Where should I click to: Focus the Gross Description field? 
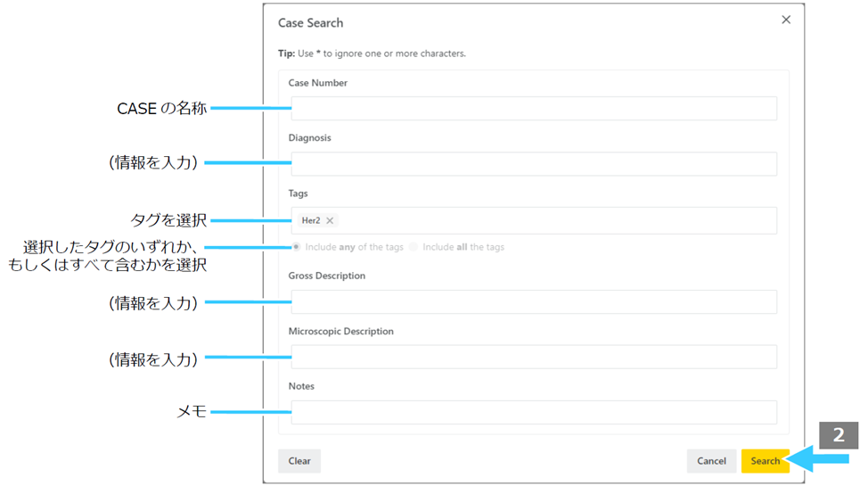click(x=534, y=302)
